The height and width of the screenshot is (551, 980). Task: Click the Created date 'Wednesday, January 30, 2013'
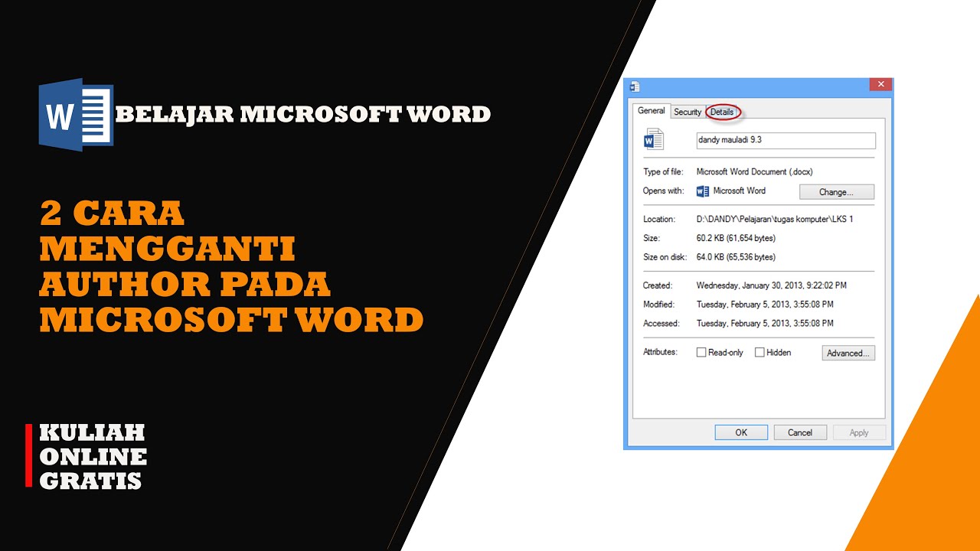[x=771, y=285]
